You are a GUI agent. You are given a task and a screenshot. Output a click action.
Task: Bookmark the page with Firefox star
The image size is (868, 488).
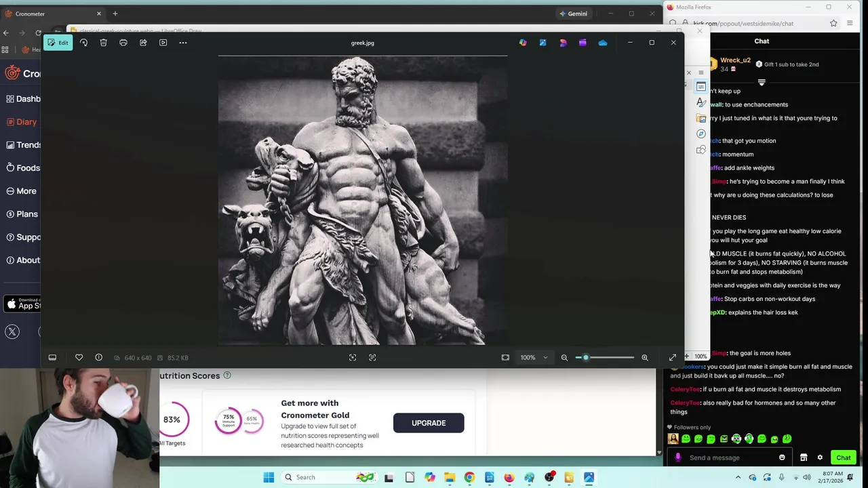833,24
